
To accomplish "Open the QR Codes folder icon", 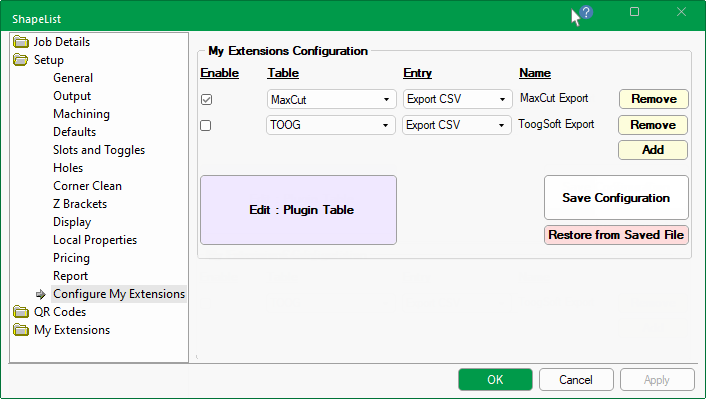I will click(x=21, y=312).
